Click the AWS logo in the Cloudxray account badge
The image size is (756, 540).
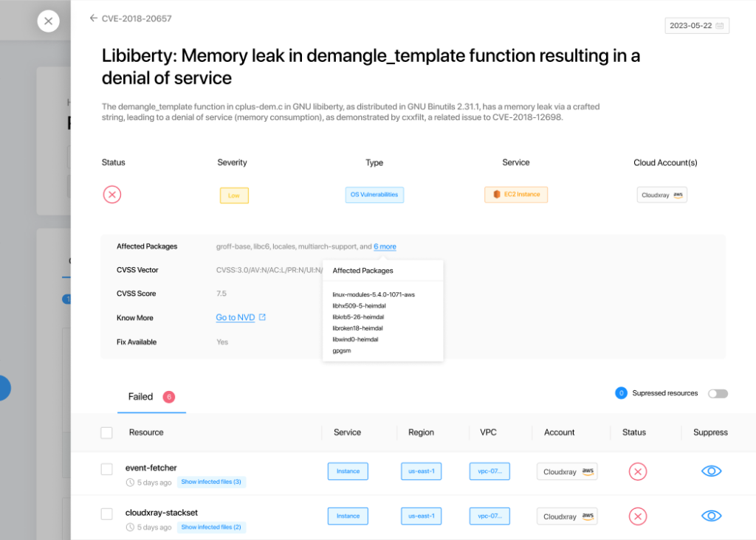pos(678,195)
